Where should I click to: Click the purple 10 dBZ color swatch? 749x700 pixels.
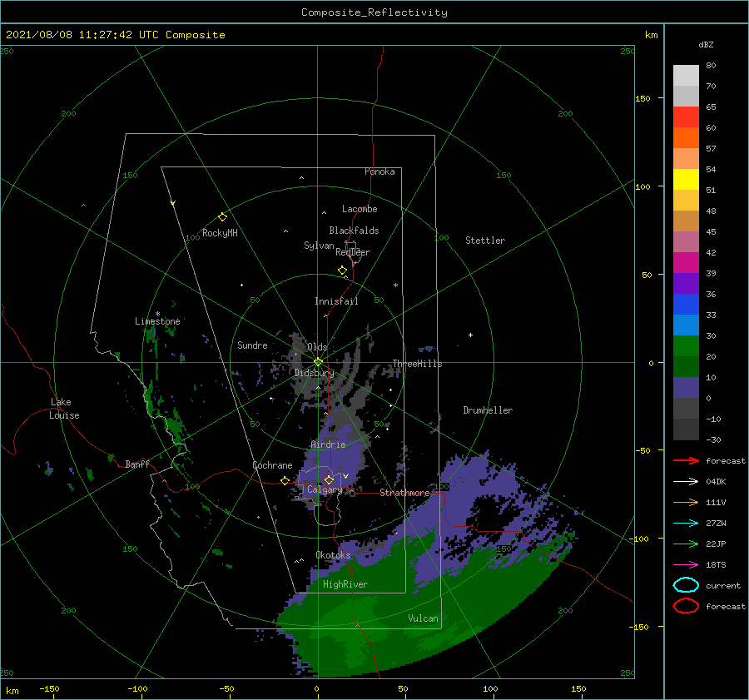click(686, 387)
